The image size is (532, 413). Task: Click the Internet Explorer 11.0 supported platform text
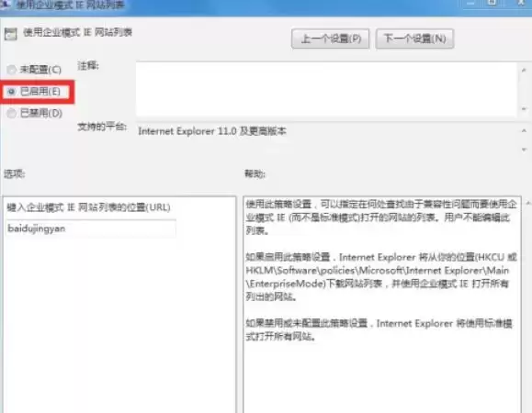click(212, 131)
